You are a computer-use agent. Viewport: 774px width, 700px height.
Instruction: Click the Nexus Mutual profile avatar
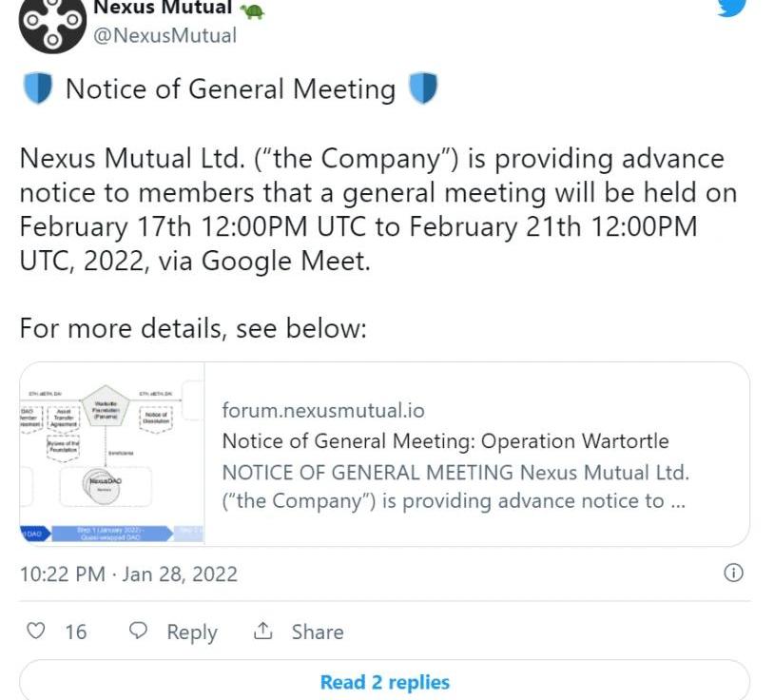tap(52, 25)
